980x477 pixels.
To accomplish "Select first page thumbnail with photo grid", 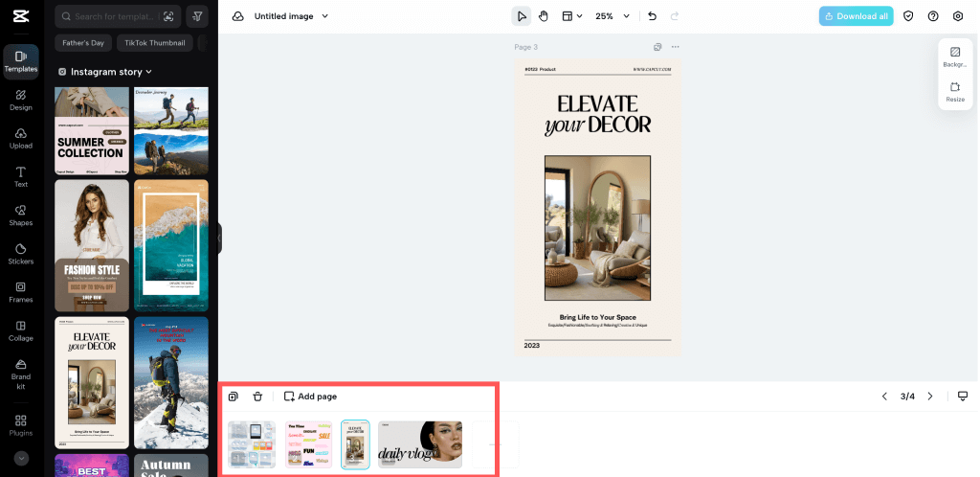I will [252, 444].
